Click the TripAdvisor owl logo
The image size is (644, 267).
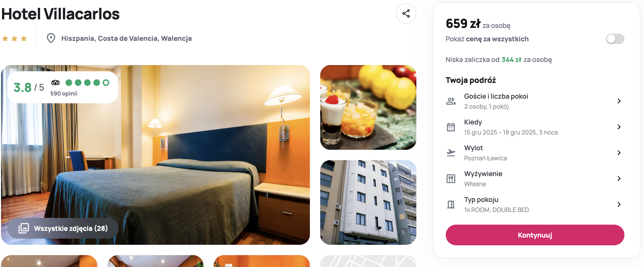pyautogui.click(x=55, y=83)
